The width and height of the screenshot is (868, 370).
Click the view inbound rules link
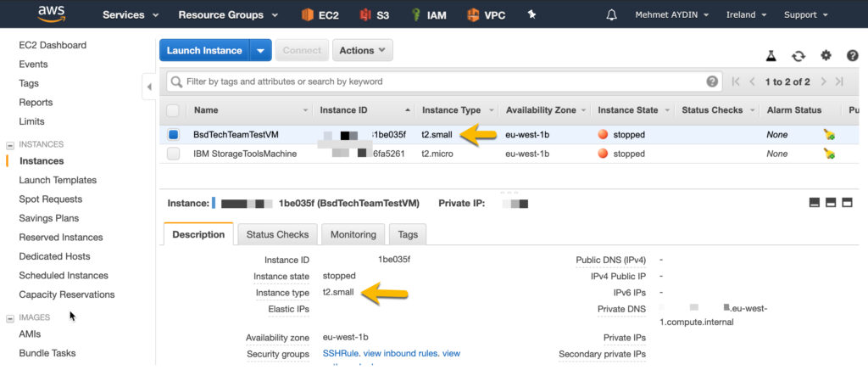pyautogui.click(x=401, y=353)
